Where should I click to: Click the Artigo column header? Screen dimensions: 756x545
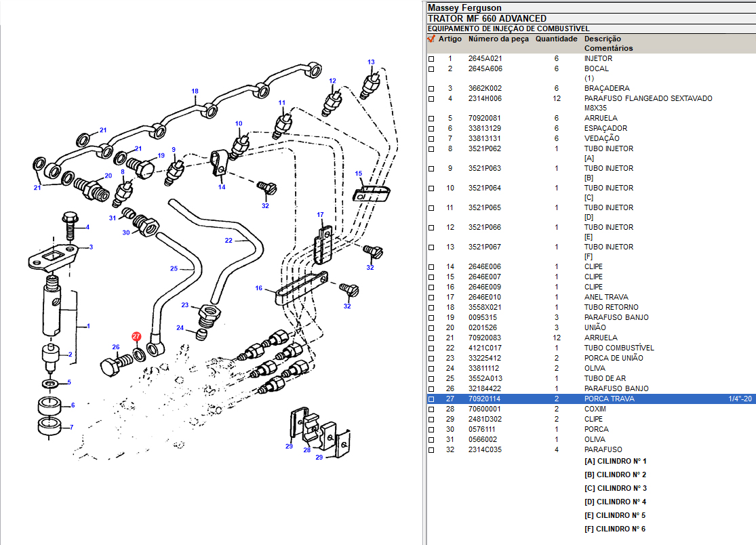tap(450, 39)
